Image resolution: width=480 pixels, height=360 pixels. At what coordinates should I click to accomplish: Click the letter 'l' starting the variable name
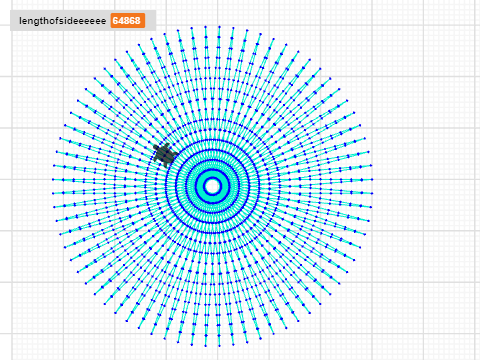coord(20,21)
